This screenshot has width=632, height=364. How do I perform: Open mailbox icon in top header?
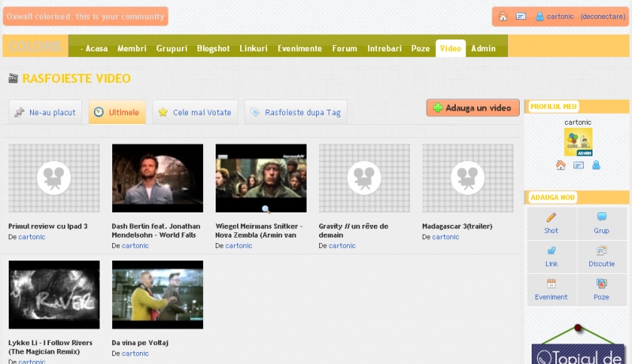(521, 17)
